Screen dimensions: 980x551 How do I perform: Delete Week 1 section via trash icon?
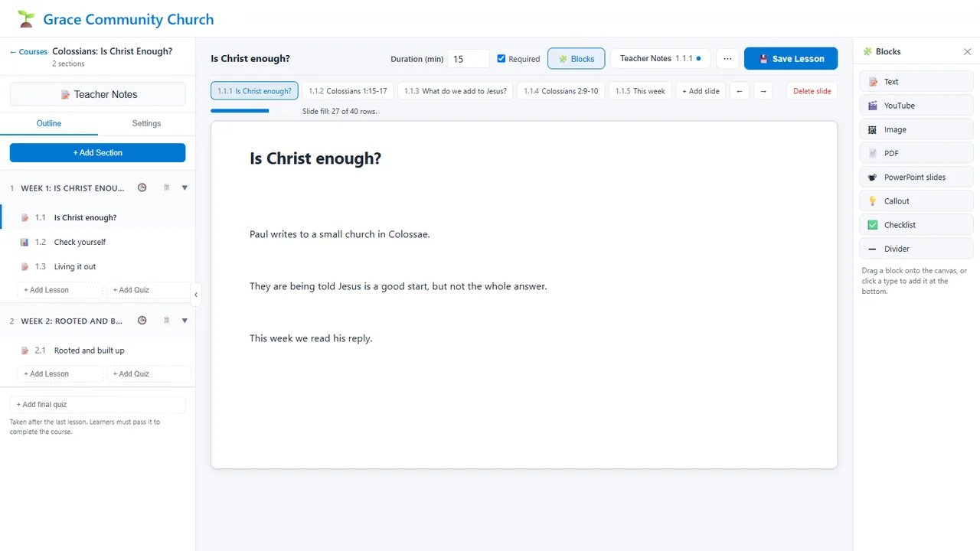(166, 187)
